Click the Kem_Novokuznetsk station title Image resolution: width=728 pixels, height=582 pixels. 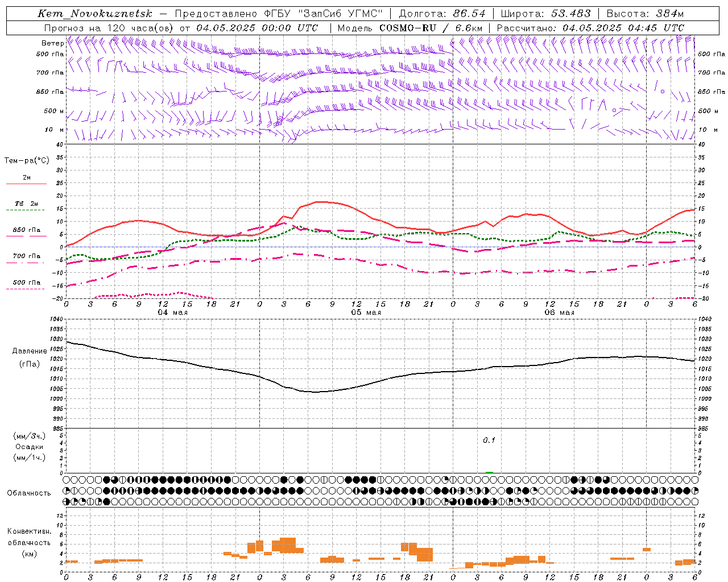[x=95, y=14]
